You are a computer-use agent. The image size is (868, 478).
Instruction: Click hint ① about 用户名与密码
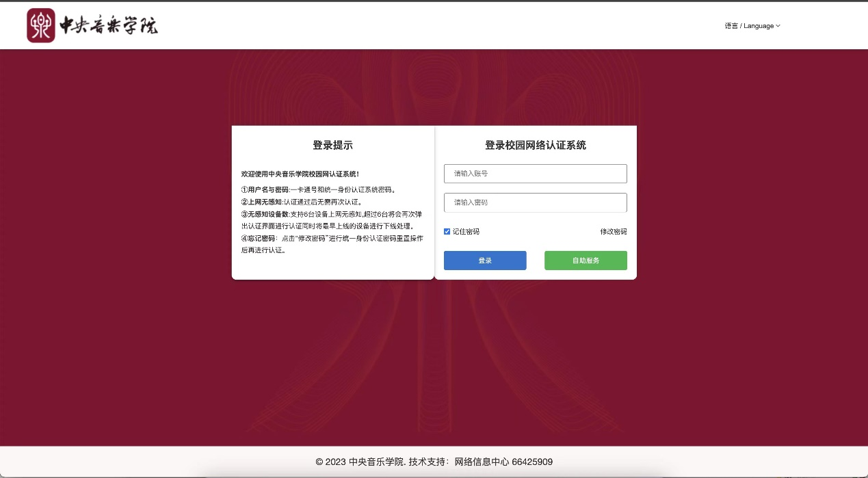click(x=318, y=190)
